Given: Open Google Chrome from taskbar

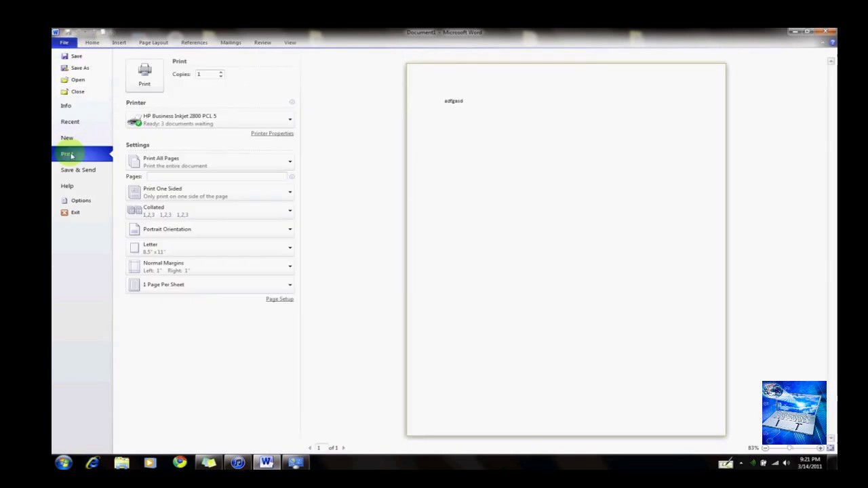Looking at the screenshot, I should 180,463.
